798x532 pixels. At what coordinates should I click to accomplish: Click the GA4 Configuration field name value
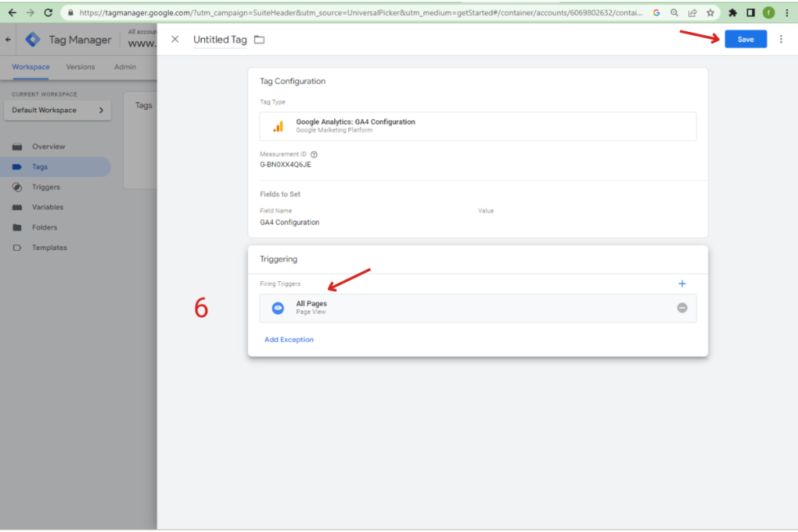click(x=290, y=223)
